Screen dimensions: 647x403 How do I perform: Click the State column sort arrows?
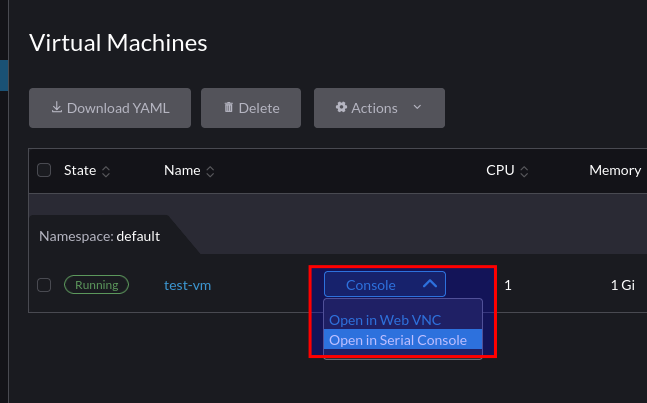106,171
